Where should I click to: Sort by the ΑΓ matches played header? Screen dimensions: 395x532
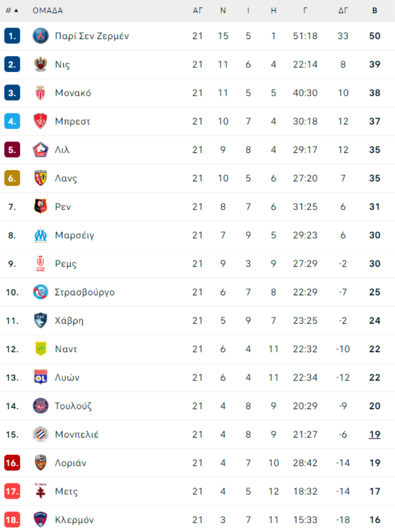(x=198, y=11)
